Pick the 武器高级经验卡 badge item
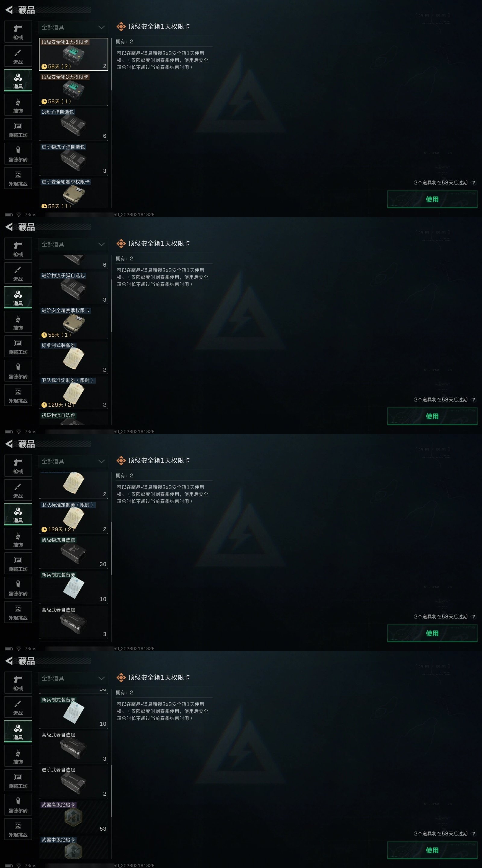The image size is (482, 868). 74,816
